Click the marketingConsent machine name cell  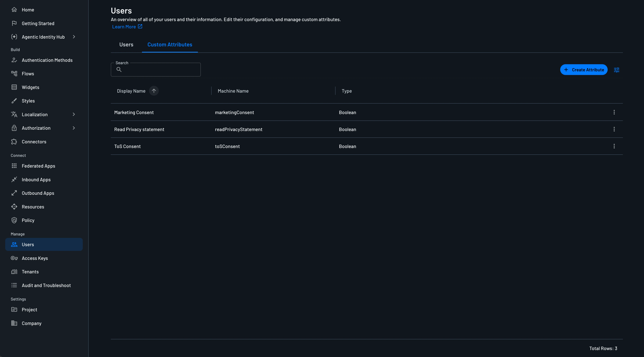pos(234,113)
